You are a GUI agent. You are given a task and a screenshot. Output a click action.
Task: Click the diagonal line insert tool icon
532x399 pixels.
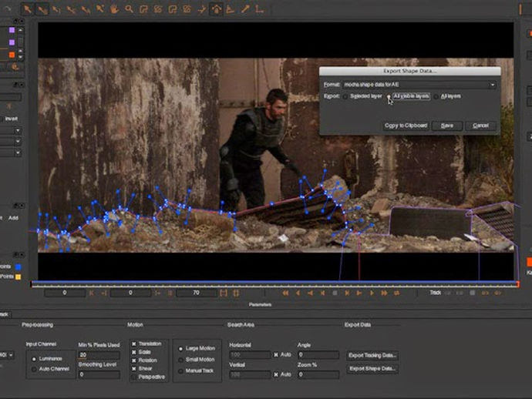(x=245, y=9)
